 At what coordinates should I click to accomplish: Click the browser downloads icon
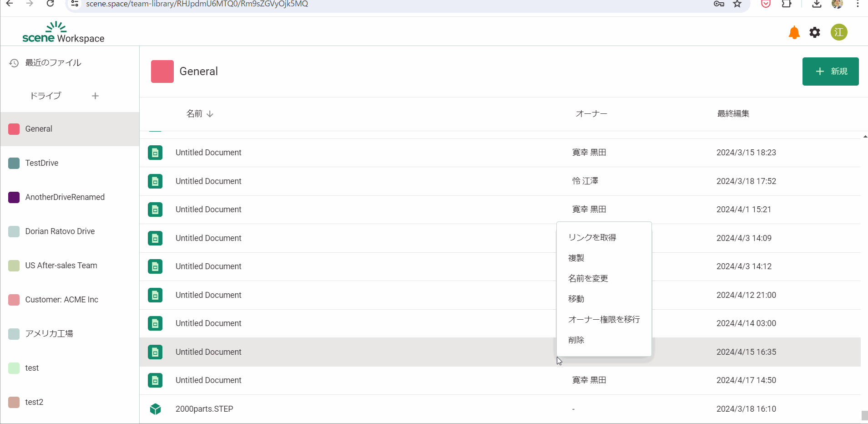point(817,4)
